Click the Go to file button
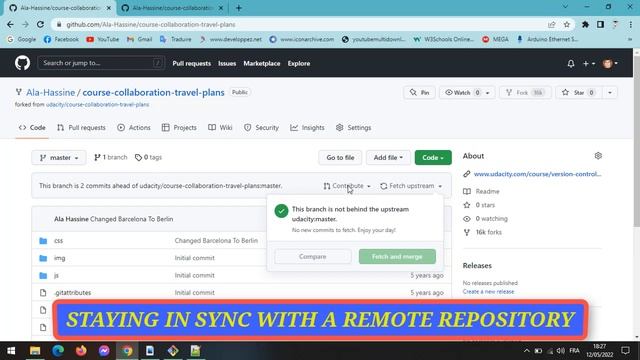640x360 pixels. (x=340, y=158)
